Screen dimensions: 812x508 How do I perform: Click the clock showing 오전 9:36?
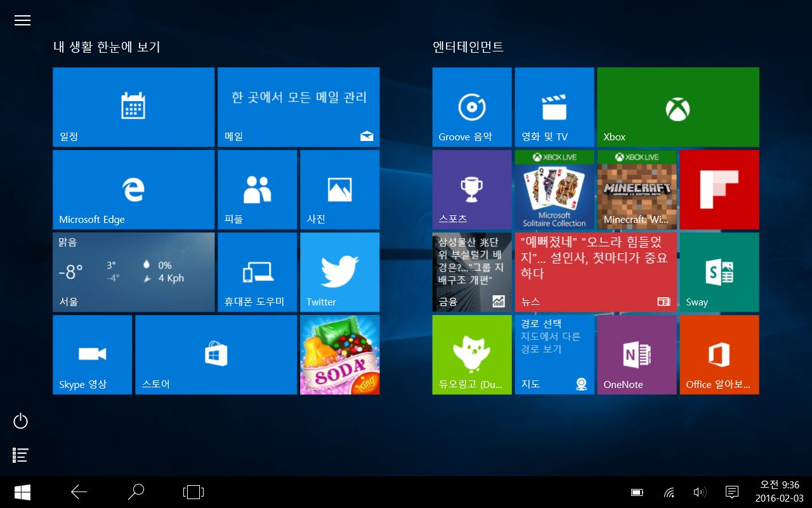coord(779,485)
